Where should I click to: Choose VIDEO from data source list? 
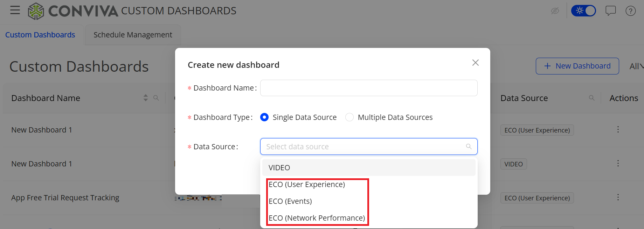coord(279,167)
